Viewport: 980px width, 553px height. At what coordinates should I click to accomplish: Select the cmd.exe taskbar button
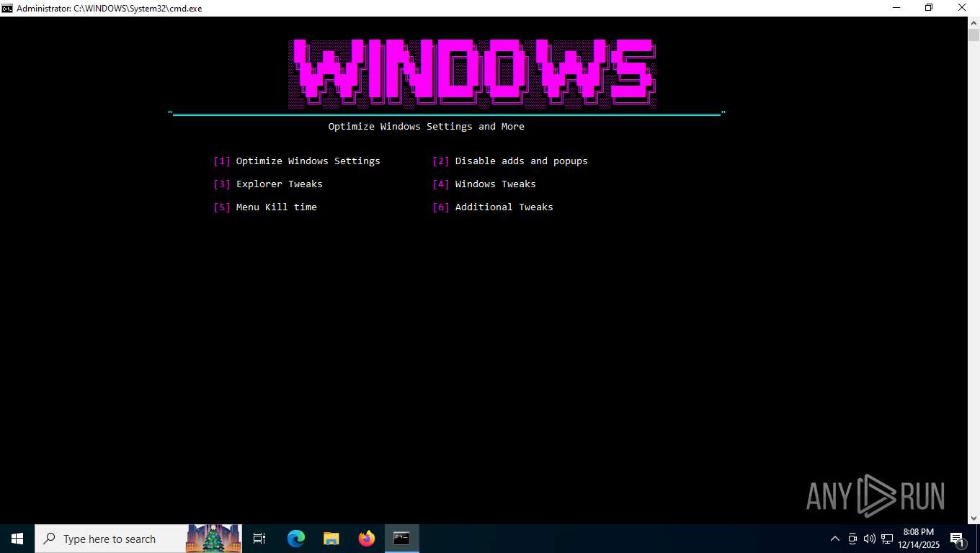402,539
